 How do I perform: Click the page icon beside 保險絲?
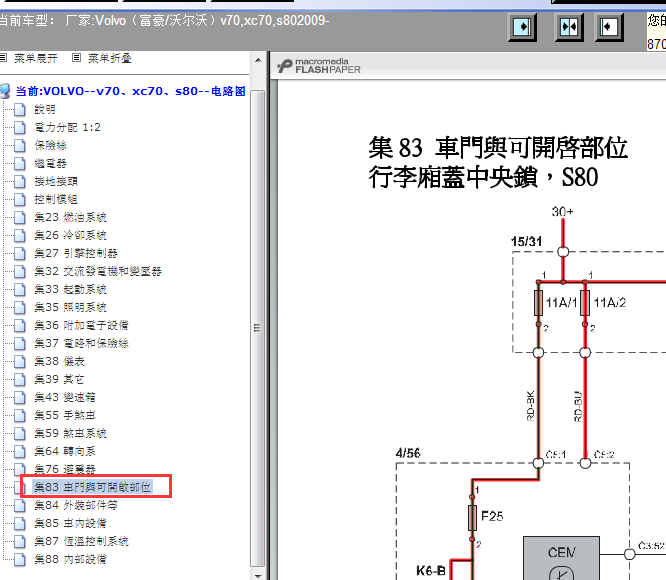pos(20,145)
